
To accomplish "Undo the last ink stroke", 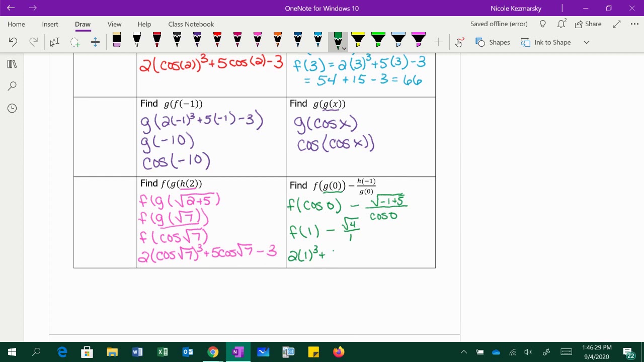I will tap(13, 42).
